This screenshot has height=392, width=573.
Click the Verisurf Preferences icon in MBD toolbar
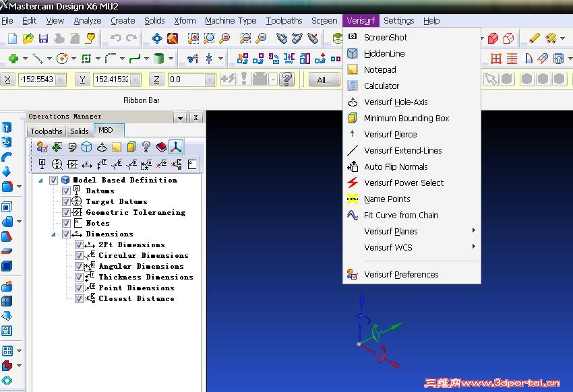[42, 147]
